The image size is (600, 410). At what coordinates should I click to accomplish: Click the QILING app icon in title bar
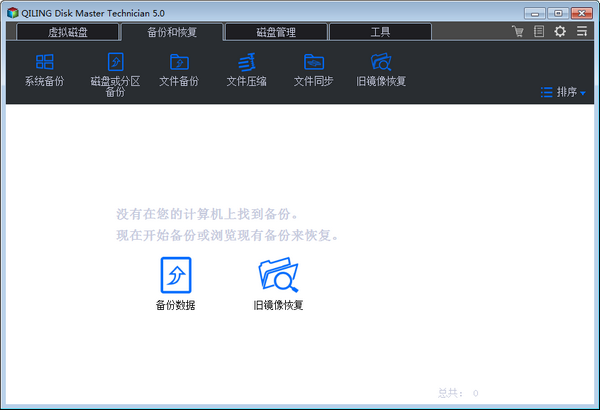tap(12, 12)
